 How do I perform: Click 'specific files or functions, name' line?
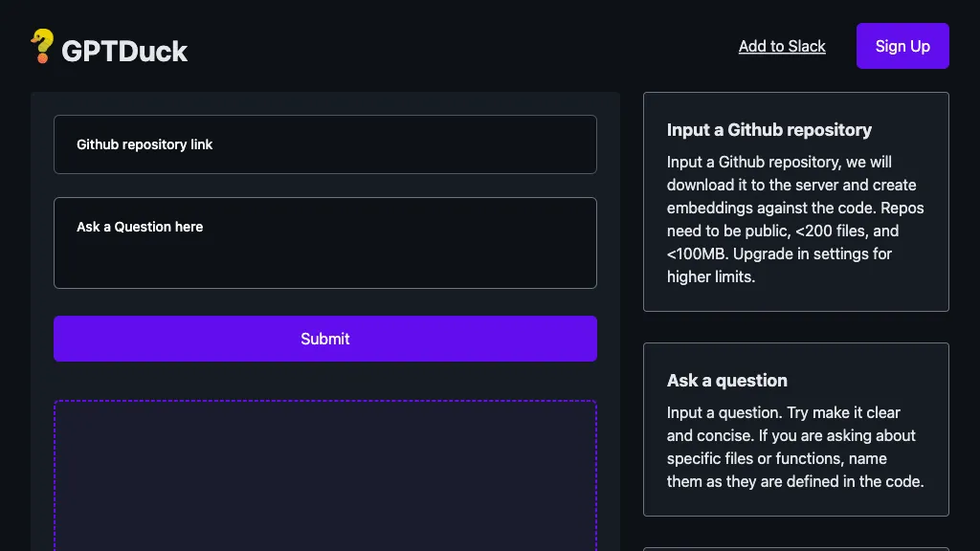pos(777,458)
